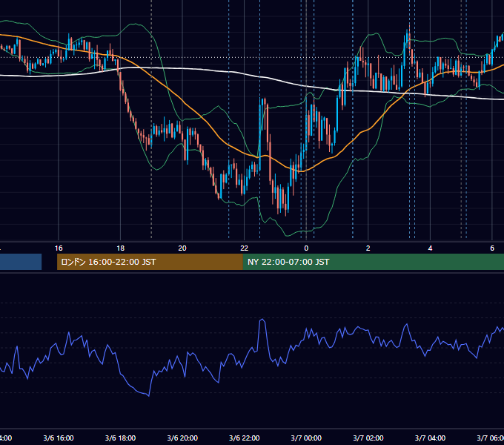Click hour label 16 on price chart axis

point(59,248)
